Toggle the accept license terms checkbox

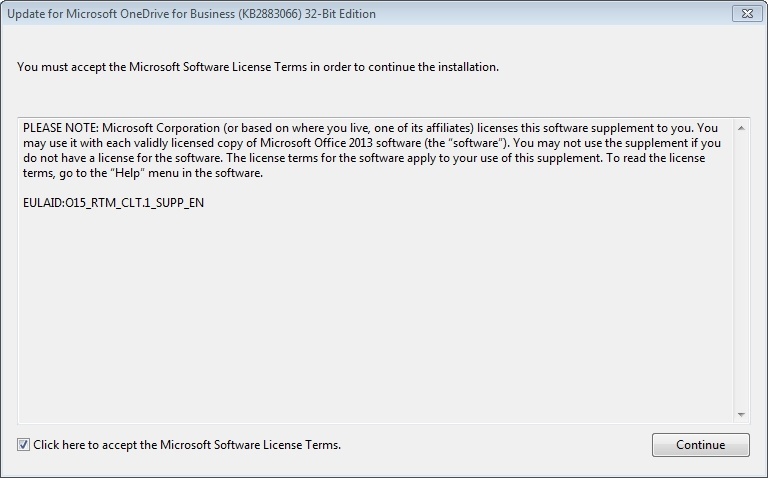23,445
